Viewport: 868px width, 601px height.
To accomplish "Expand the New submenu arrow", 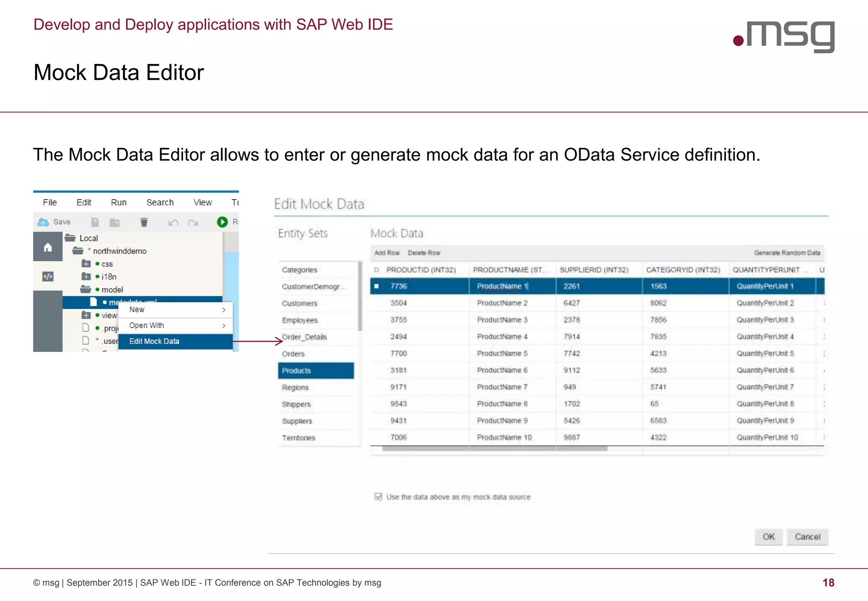I will 224,310.
